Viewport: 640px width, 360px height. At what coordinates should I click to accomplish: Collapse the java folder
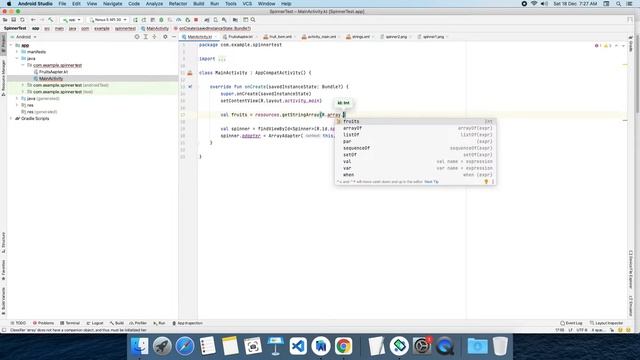tap(17, 58)
